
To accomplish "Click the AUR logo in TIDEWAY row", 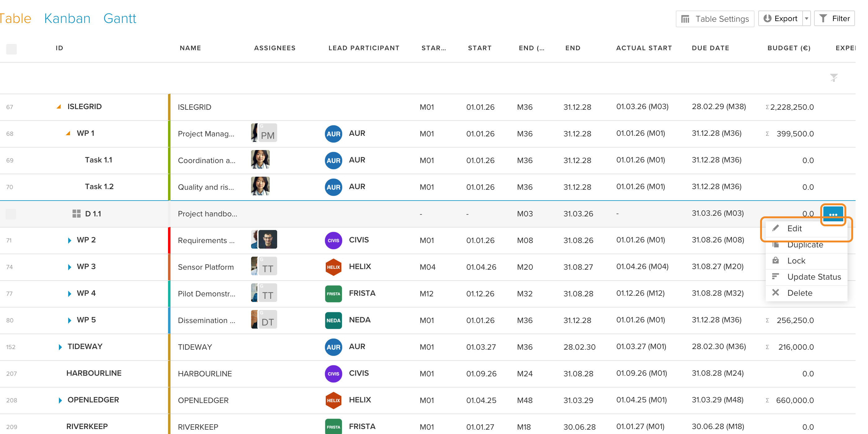I will click(333, 347).
